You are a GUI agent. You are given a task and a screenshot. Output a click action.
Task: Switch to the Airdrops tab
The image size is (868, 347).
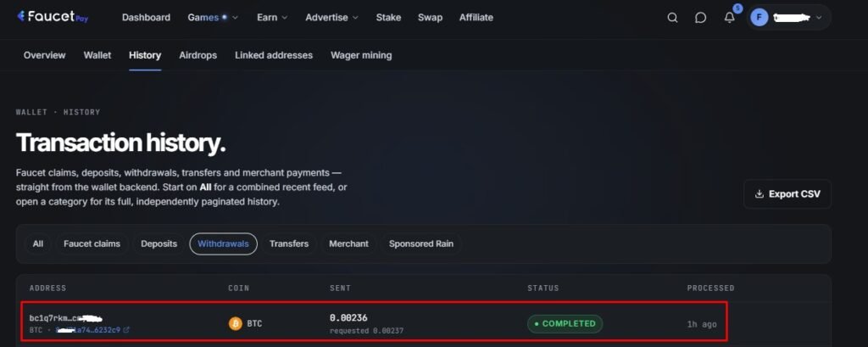click(198, 55)
